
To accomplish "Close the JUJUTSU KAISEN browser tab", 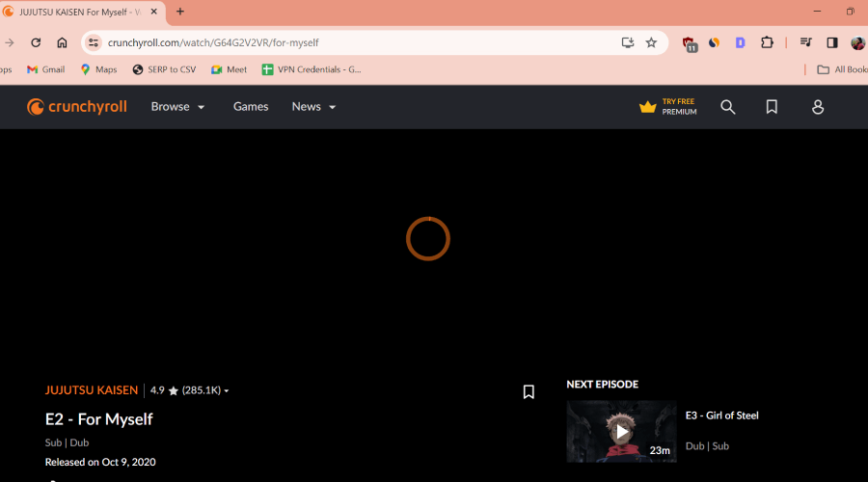I will pos(154,12).
